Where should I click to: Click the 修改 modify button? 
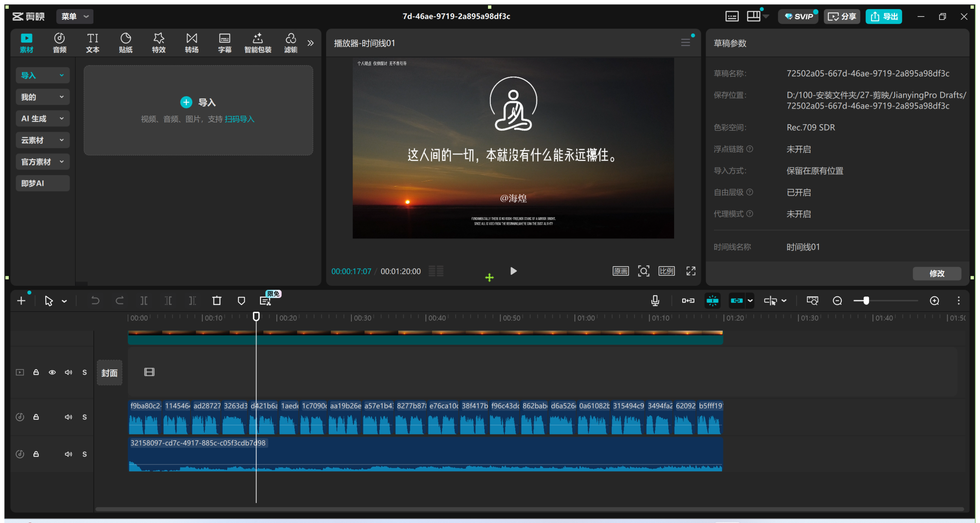[937, 273]
